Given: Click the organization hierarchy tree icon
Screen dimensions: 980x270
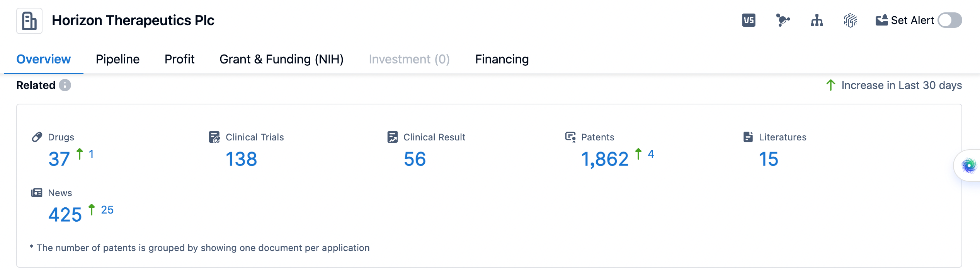Looking at the screenshot, I should [x=817, y=21].
